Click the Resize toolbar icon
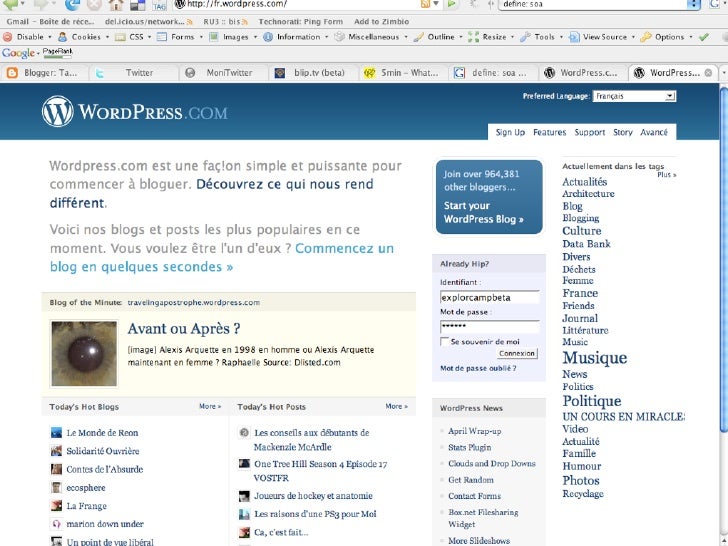 [x=473, y=37]
